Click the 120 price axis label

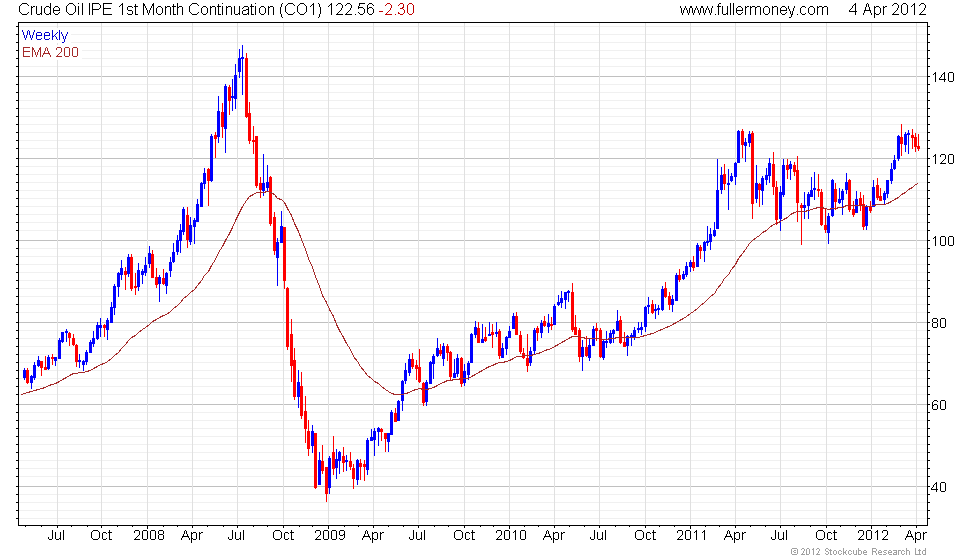943,159
